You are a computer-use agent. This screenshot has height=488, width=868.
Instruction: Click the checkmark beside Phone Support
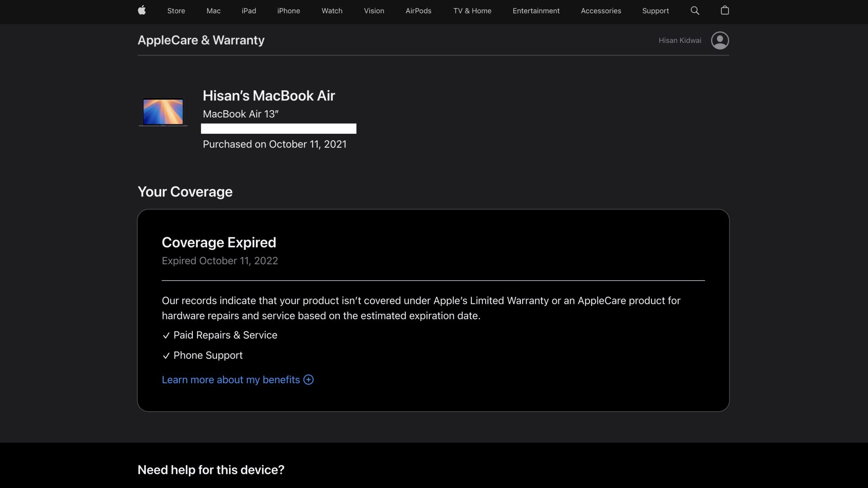click(x=166, y=356)
